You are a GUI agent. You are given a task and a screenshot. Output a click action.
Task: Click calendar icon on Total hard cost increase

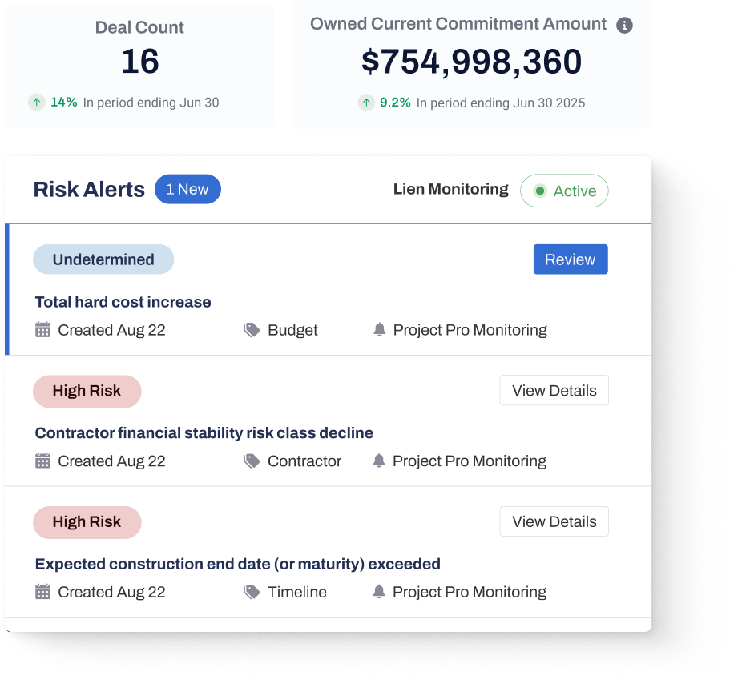(x=43, y=330)
